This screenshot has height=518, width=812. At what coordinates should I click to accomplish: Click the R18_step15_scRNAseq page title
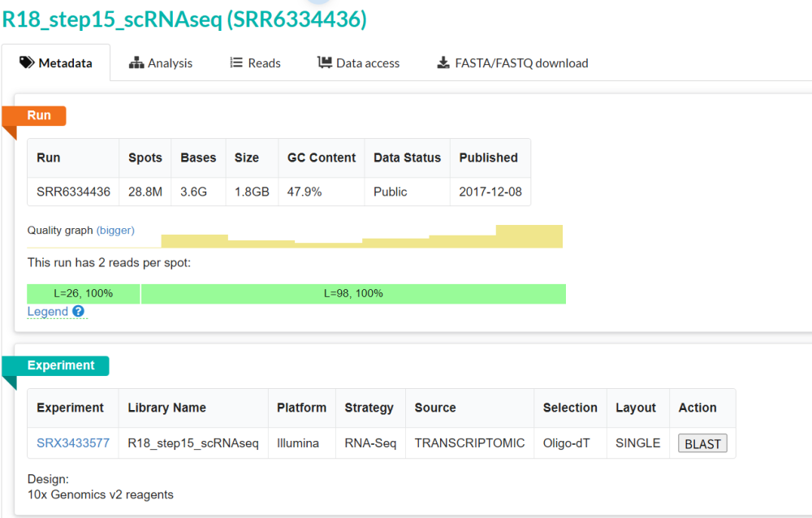point(184,19)
